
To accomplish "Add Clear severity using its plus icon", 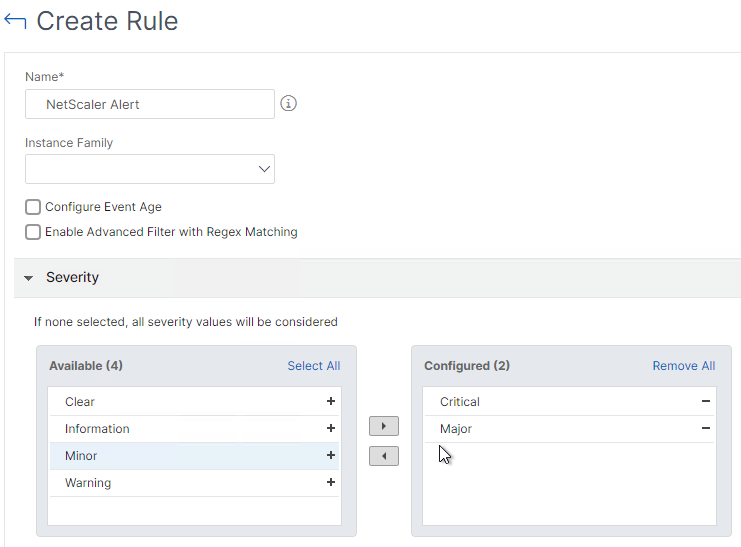I will (x=331, y=401).
